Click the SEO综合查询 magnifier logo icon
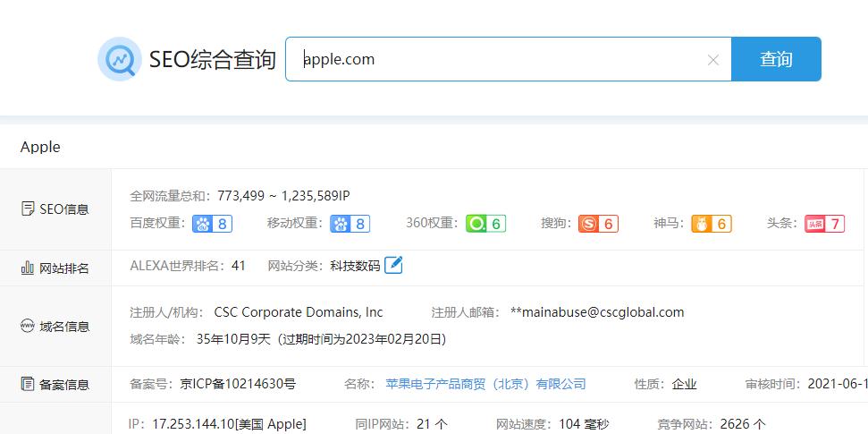Image resolution: width=868 pixels, height=434 pixels. (120, 59)
